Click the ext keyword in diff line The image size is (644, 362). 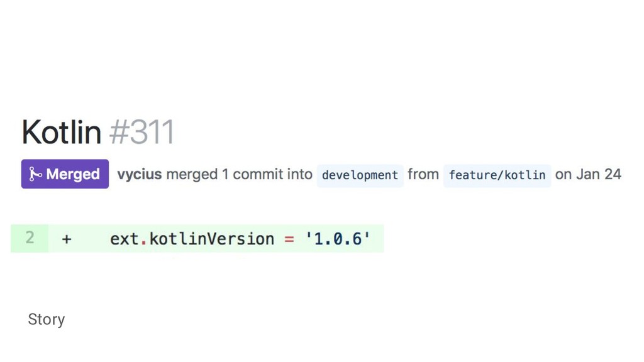coord(124,239)
